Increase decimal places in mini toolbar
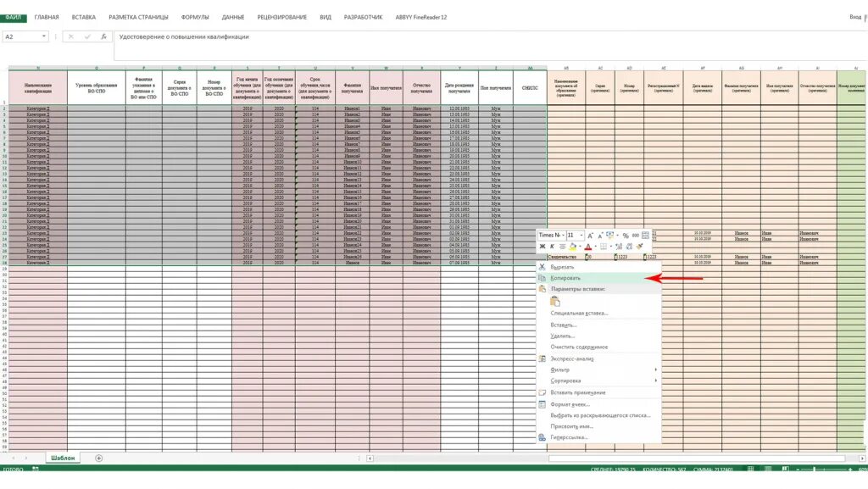The width and height of the screenshot is (868, 489). point(619,246)
